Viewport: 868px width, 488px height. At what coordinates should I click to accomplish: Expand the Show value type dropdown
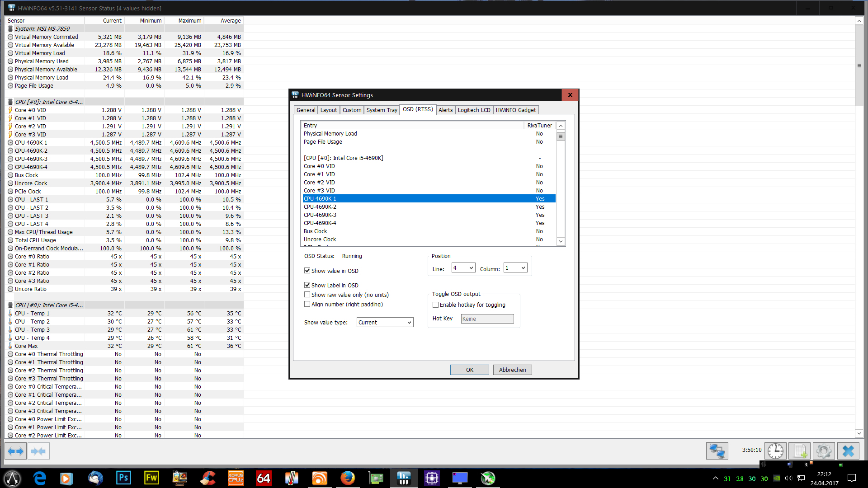385,322
